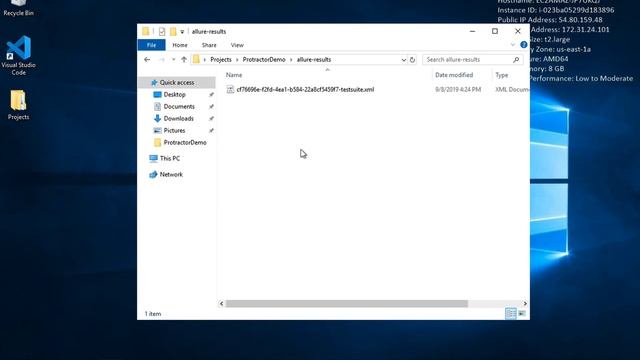Select the testsuite.xml file
This screenshot has height=360, width=640.
tap(305, 89)
